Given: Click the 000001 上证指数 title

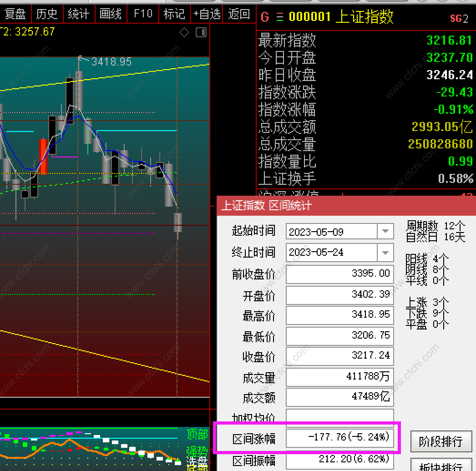Looking at the screenshot, I should (341, 17).
